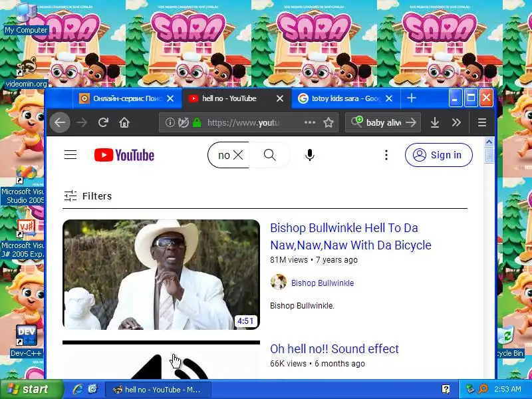
Task: Click the baby alive search field
Action: click(384, 122)
